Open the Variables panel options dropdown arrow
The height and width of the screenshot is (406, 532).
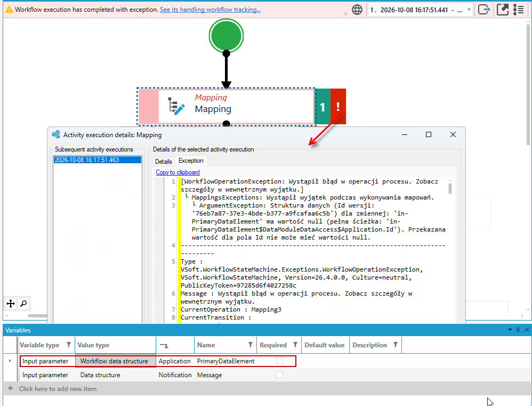tap(510, 330)
